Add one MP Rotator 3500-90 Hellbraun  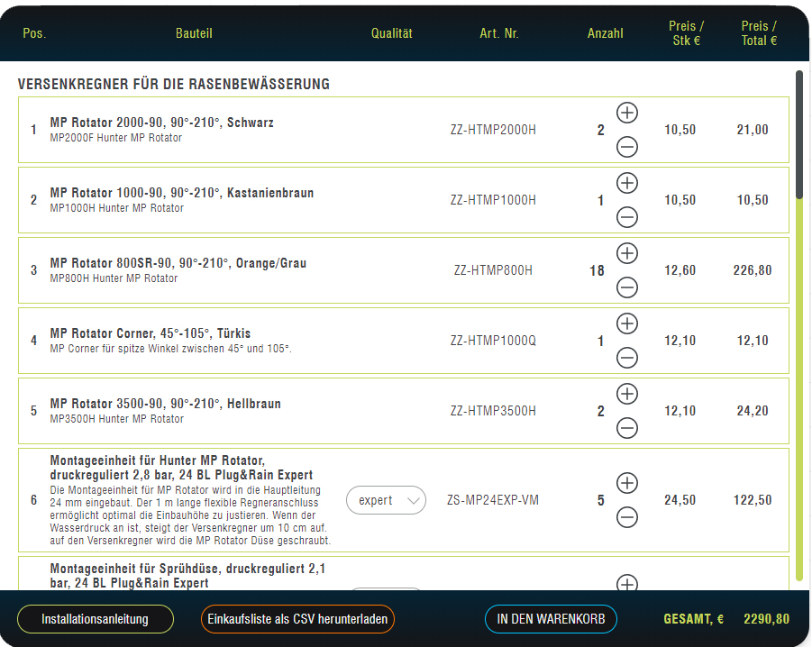(626, 394)
